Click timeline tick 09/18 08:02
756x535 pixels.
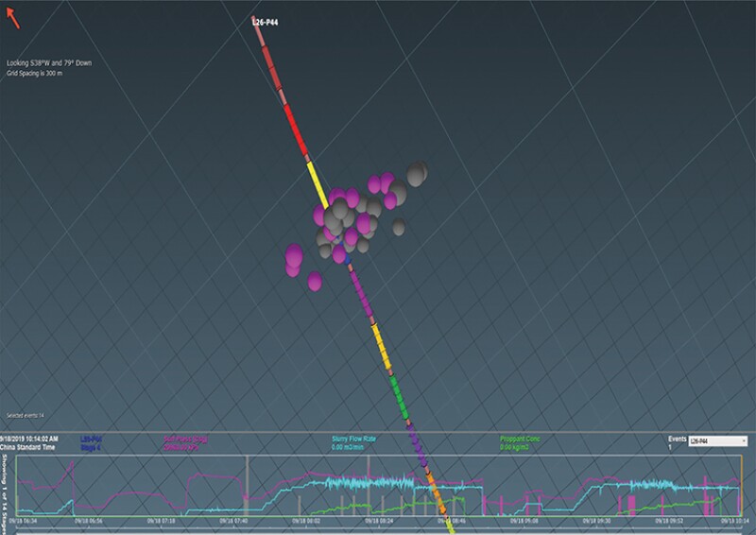(x=306, y=521)
